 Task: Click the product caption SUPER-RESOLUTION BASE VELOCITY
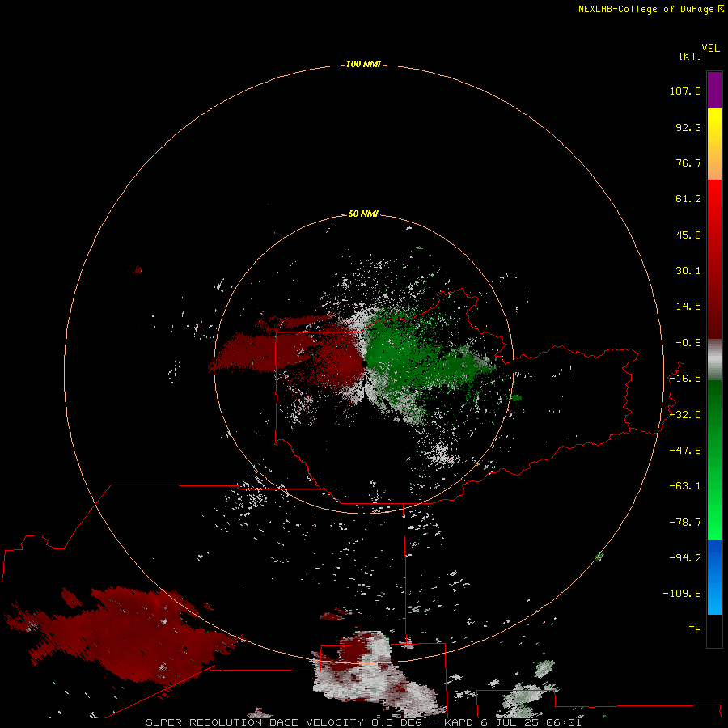(255, 722)
